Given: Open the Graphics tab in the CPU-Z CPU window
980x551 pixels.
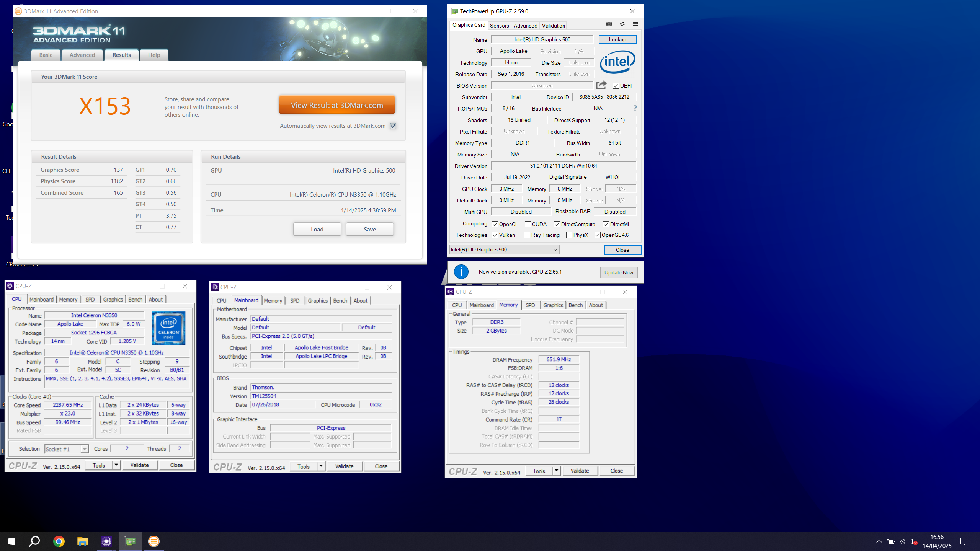Looking at the screenshot, I should (113, 299).
